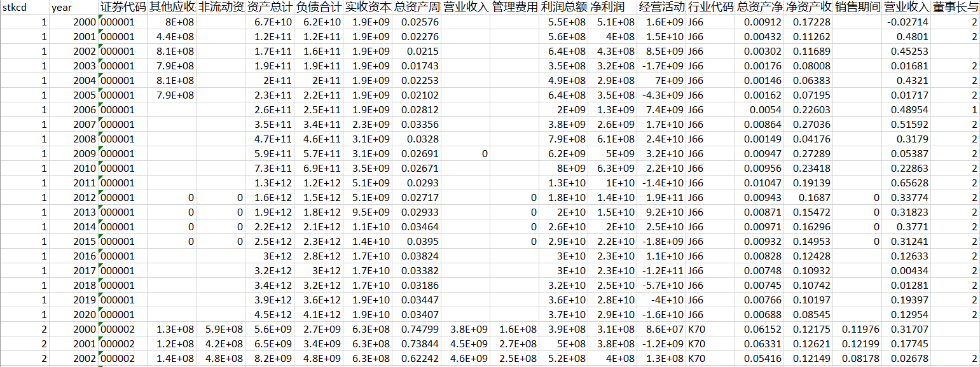Viewport: 980px width, 367px height.
Task: Select the cell with value 5.9E+08
Action: click(221, 329)
